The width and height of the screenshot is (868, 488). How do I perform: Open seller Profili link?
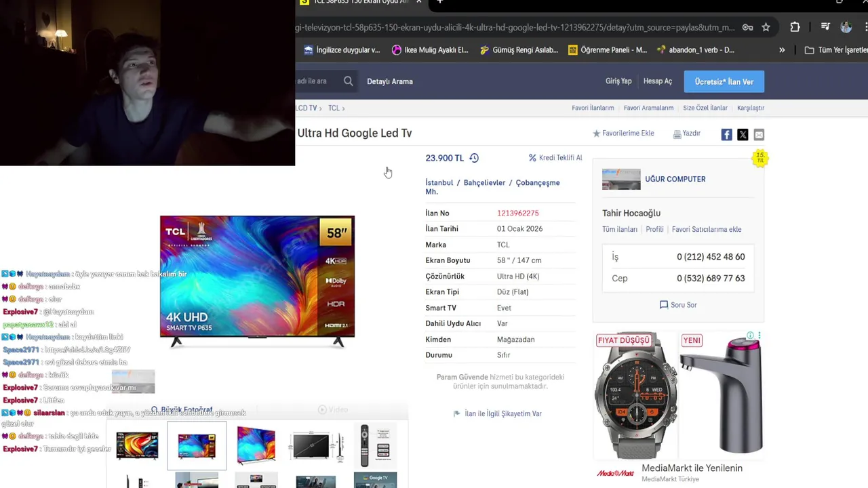654,230
